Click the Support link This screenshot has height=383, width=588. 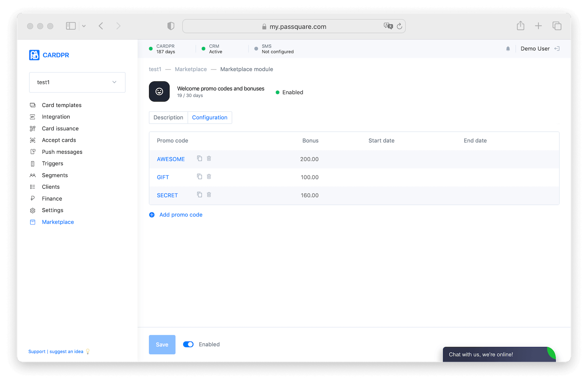37,352
